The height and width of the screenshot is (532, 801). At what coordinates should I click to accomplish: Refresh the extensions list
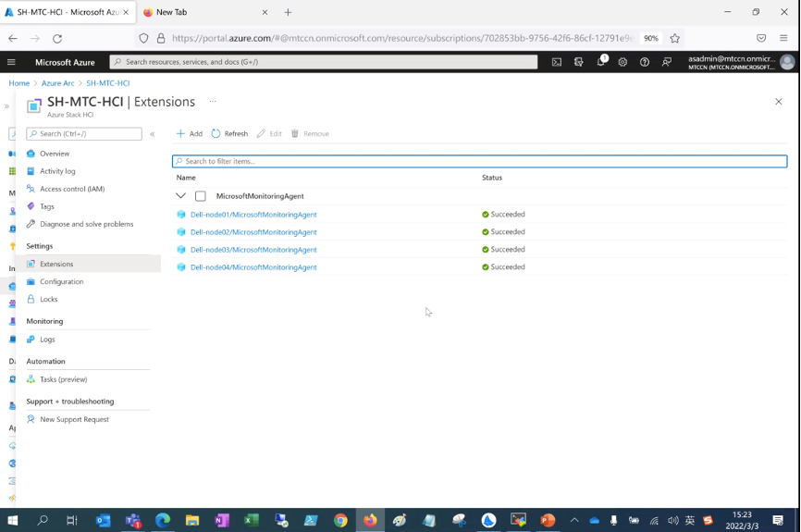click(x=229, y=133)
